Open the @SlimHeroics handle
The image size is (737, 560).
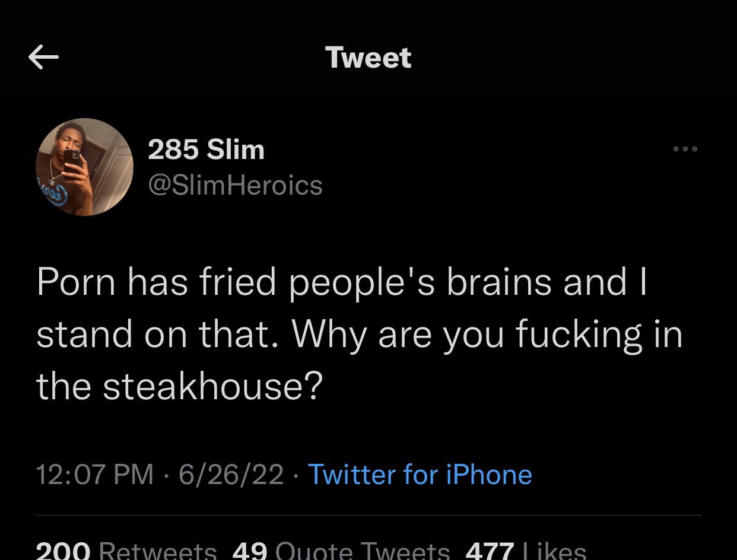(234, 185)
